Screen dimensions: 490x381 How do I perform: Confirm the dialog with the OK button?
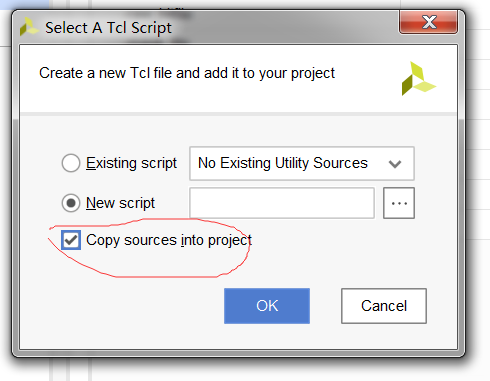(x=267, y=306)
